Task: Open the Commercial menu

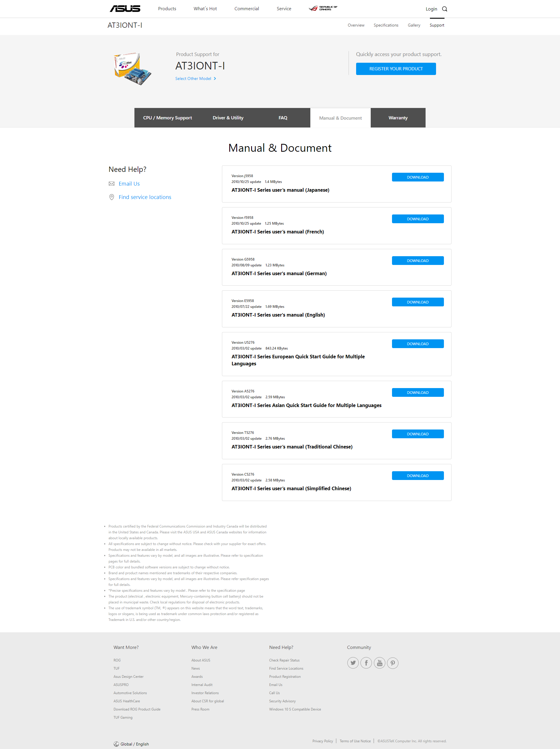Action: pyautogui.click(x=246, y=8)
